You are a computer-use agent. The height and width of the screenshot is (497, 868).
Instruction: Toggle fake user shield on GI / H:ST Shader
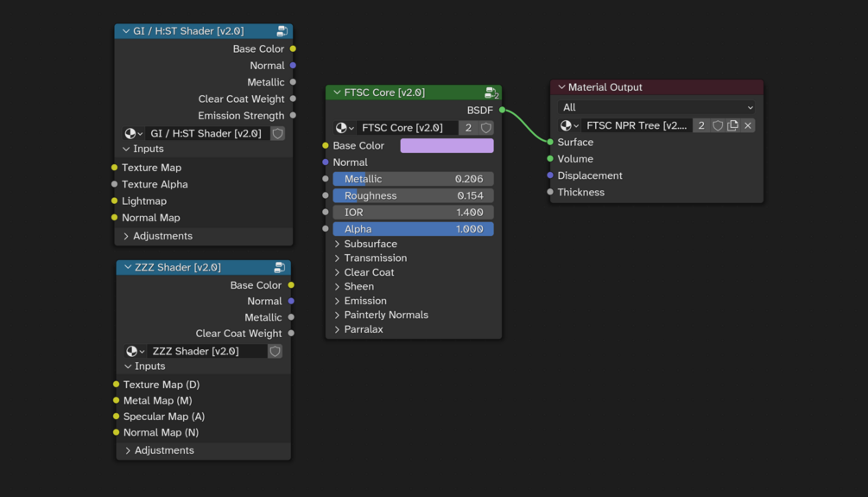[x=277, y=134]
